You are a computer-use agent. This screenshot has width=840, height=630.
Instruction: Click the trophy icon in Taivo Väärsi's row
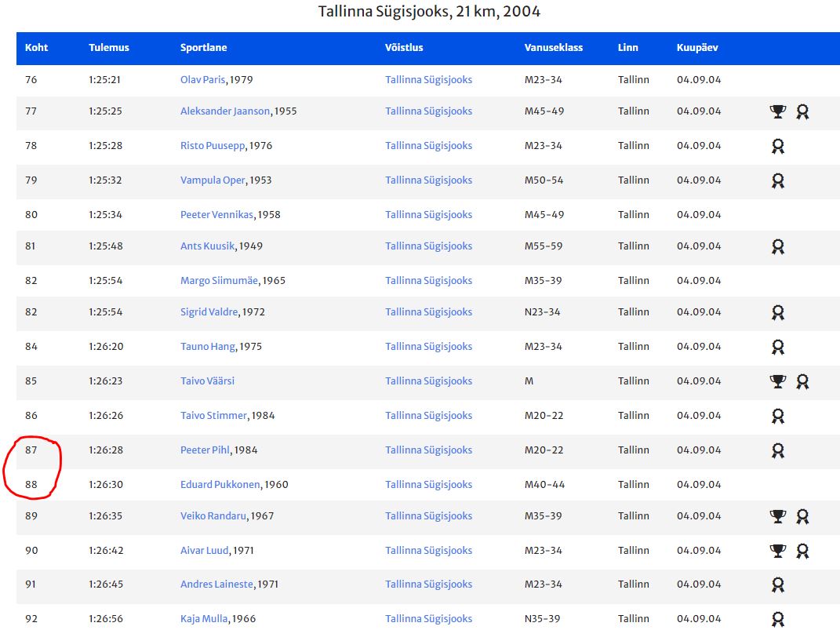pos(778,381)
